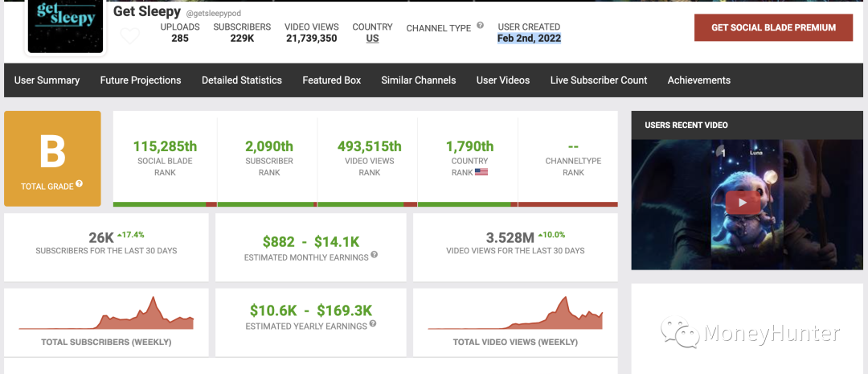Click Estimated Yearly Earnings help icon
This screenshot has width=868, height=374.
point(373,323)
